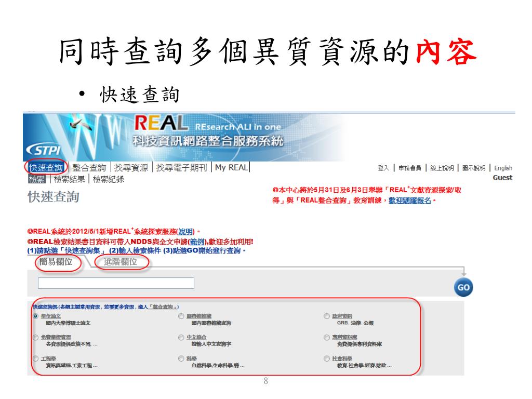The width and height of the screenshot is (532, 399).
Task: Select the 檢索結果 sub-tab
Action: click(x=69, y=179)
